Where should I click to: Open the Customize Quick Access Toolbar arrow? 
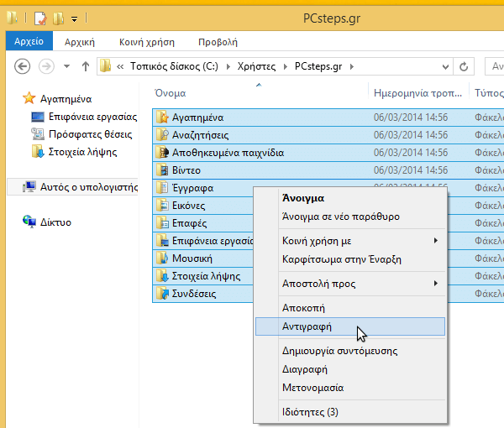tap(74, 19)
